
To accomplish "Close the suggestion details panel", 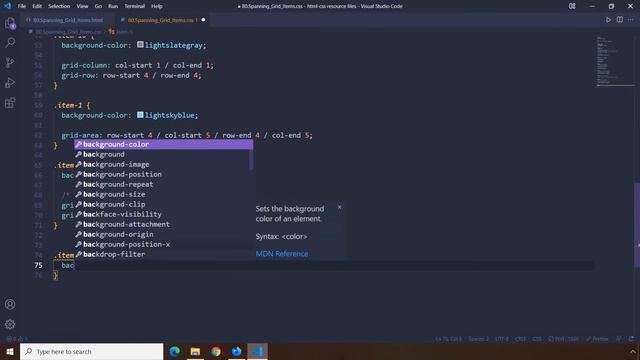I will point(339,207).
